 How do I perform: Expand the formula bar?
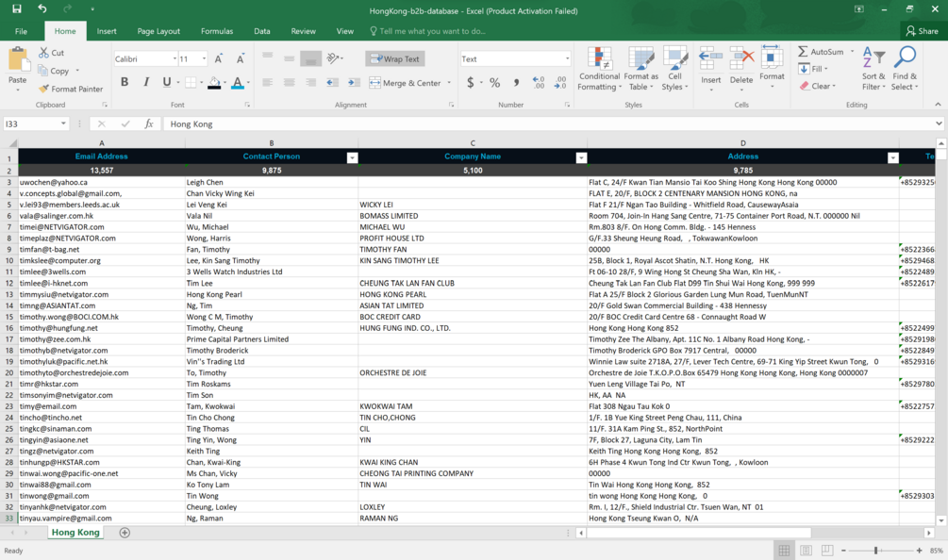[x=939, y=124]
